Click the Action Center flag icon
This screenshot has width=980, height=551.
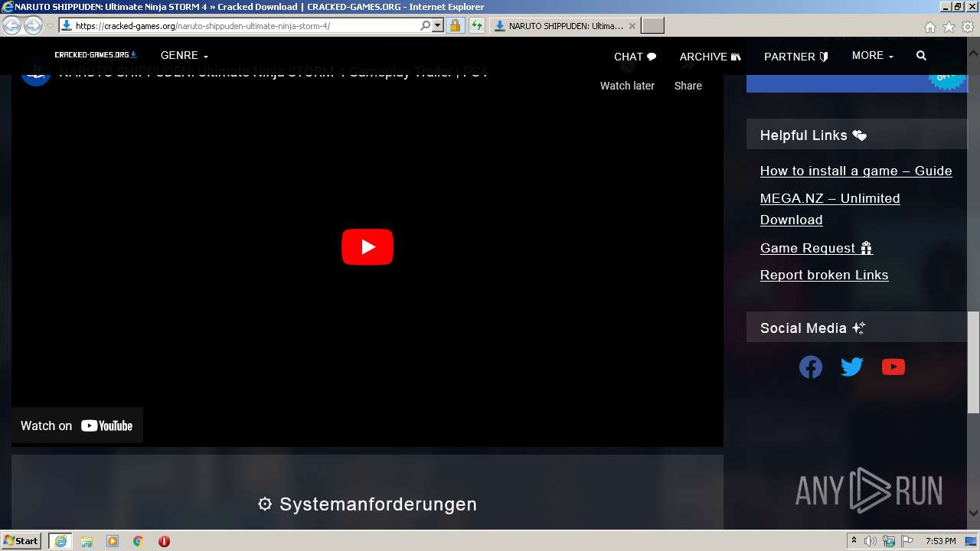click(907, 541)
